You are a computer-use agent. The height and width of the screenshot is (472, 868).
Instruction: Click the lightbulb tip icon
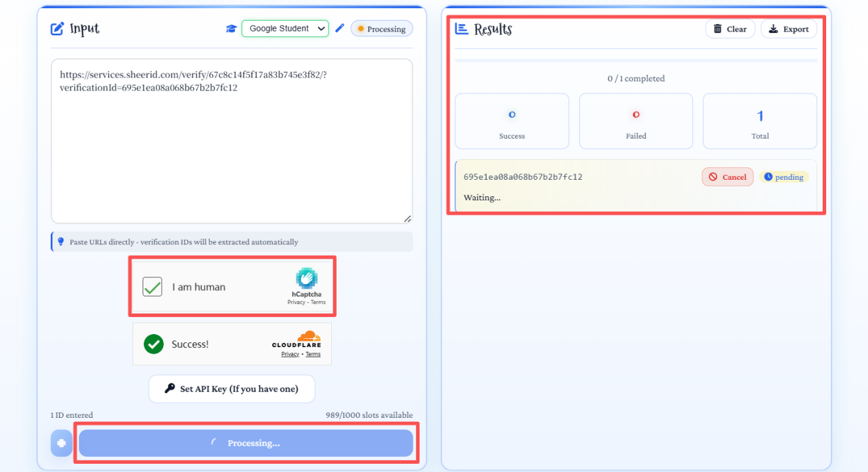tap(61, 241)
